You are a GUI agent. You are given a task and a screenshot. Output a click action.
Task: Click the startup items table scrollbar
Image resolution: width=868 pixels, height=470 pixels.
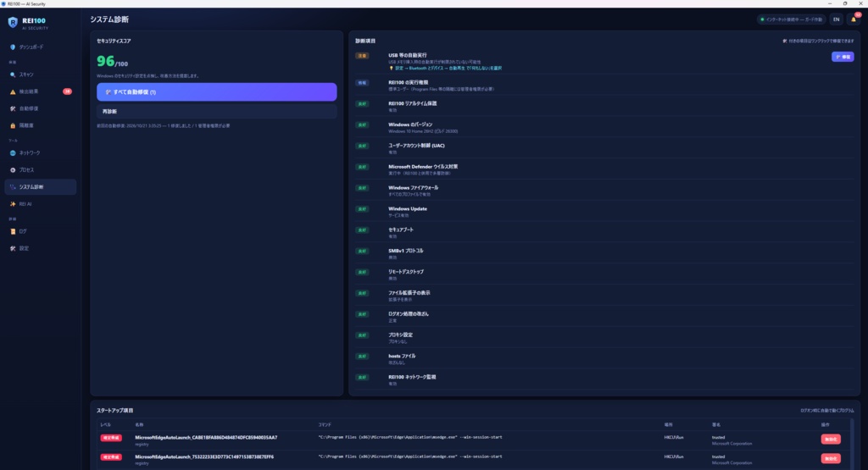(852, 444)
